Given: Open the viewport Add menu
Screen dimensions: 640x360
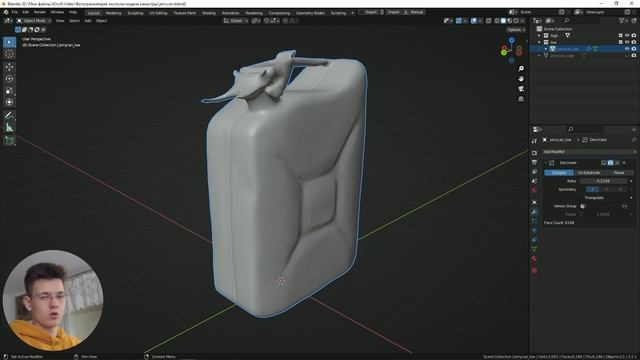Looking at the screenshot, I should (x=88, y=21).
